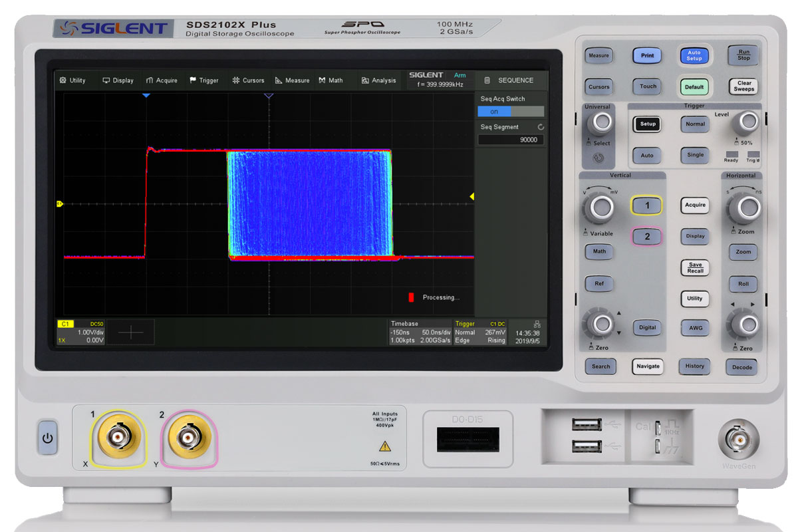The height and width of the screenshot is (532, 798).
Task: Click the power button
Action: (48, 438)
